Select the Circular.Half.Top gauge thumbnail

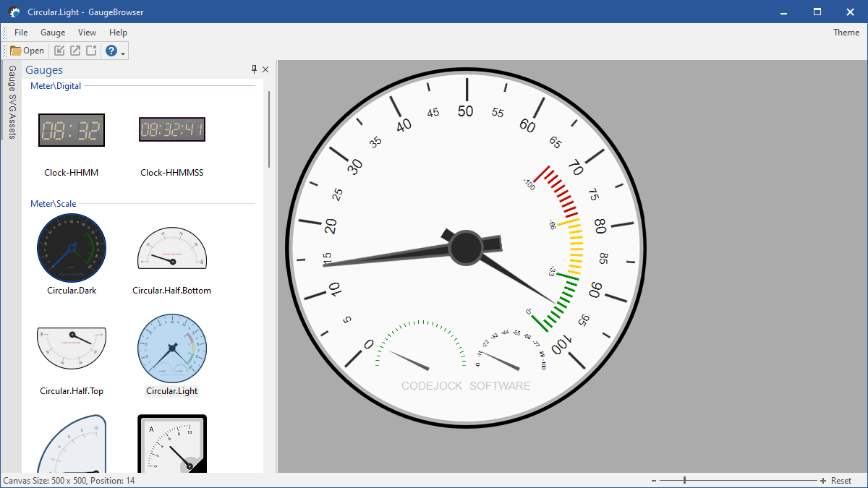72,348
